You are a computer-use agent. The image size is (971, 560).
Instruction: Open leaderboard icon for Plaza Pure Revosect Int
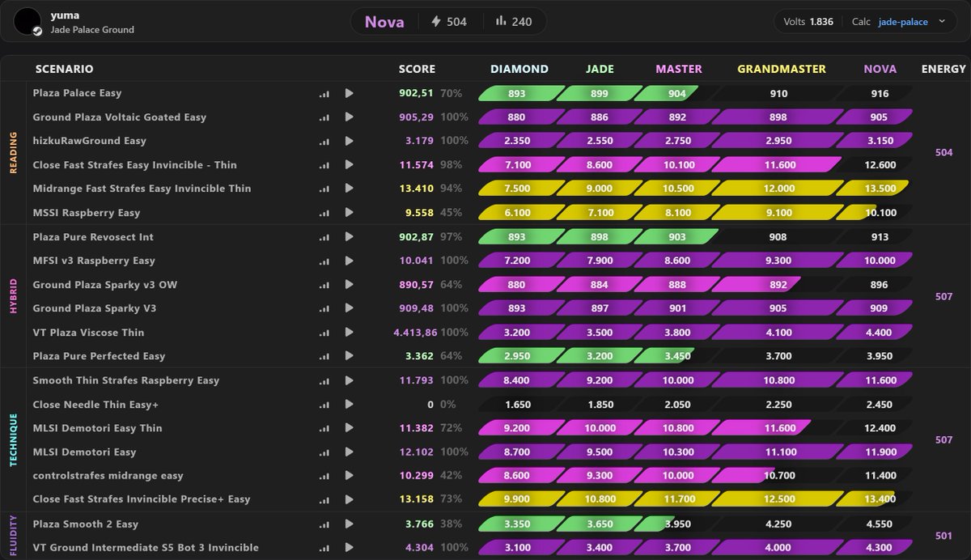[x=324, y=237]
